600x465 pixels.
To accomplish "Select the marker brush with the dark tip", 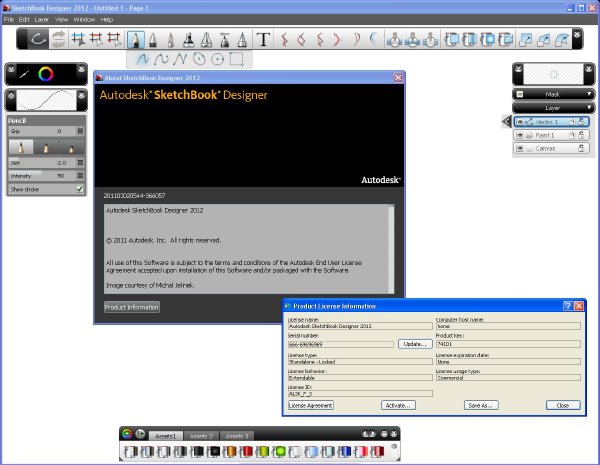I will tap(188, 39).
